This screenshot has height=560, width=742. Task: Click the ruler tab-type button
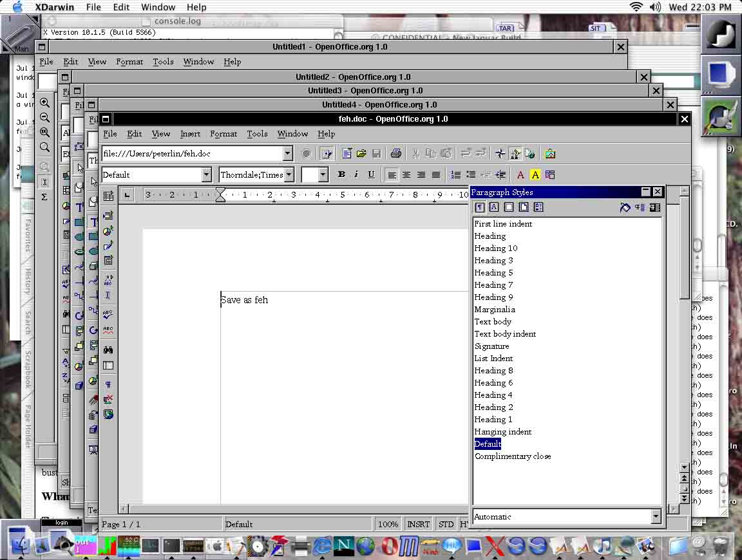coord(127,195)
